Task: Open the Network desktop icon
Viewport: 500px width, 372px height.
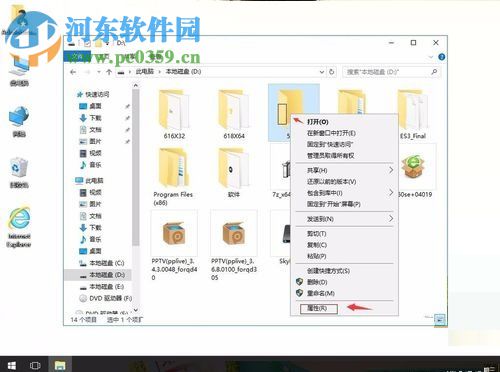Action: 19,122
